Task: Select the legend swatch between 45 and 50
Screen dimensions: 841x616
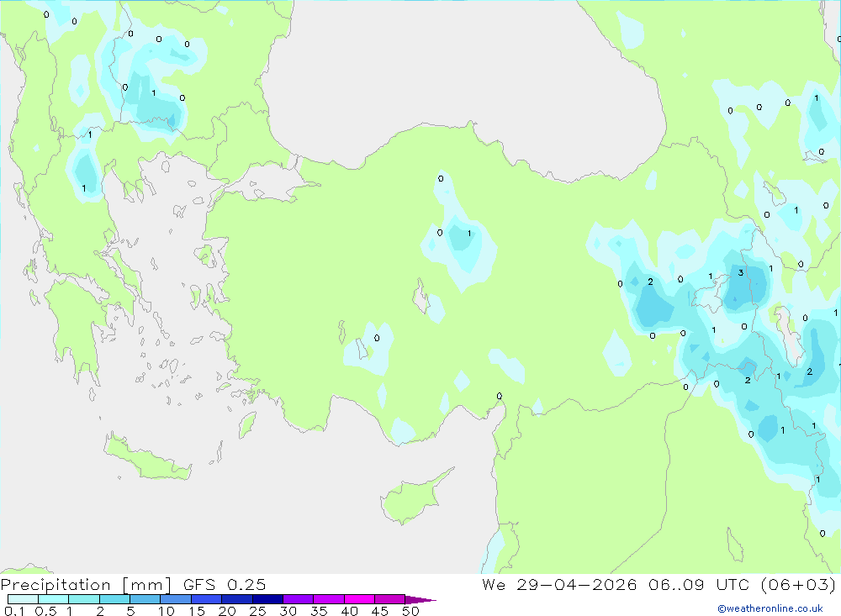Action: pos(390,599)
